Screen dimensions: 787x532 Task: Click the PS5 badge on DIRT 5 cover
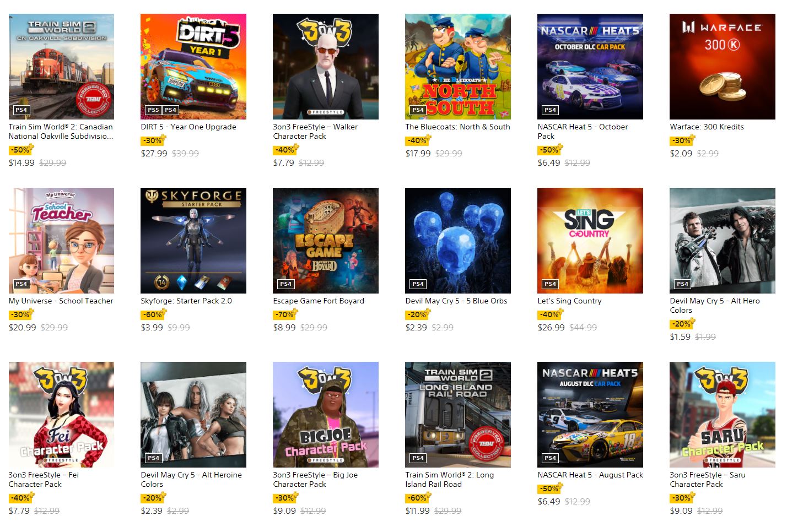pos(153,110)
